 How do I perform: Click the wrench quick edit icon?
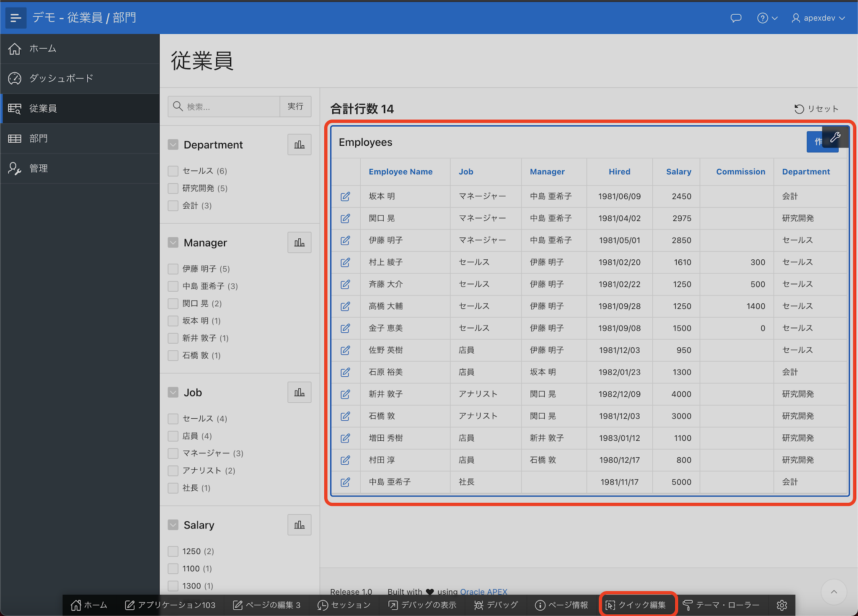point(835,137)
